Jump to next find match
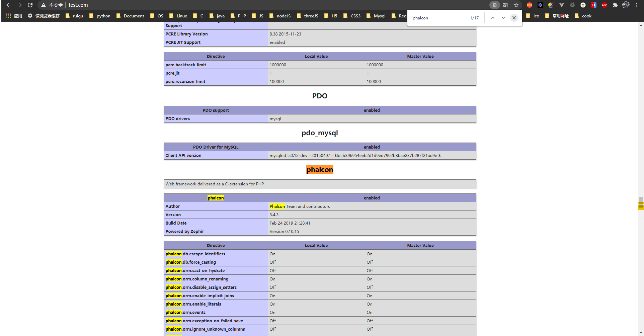Image resolution: width=644 pixels, height=336 pixels. pyautogui.click(x=503, y=18)
